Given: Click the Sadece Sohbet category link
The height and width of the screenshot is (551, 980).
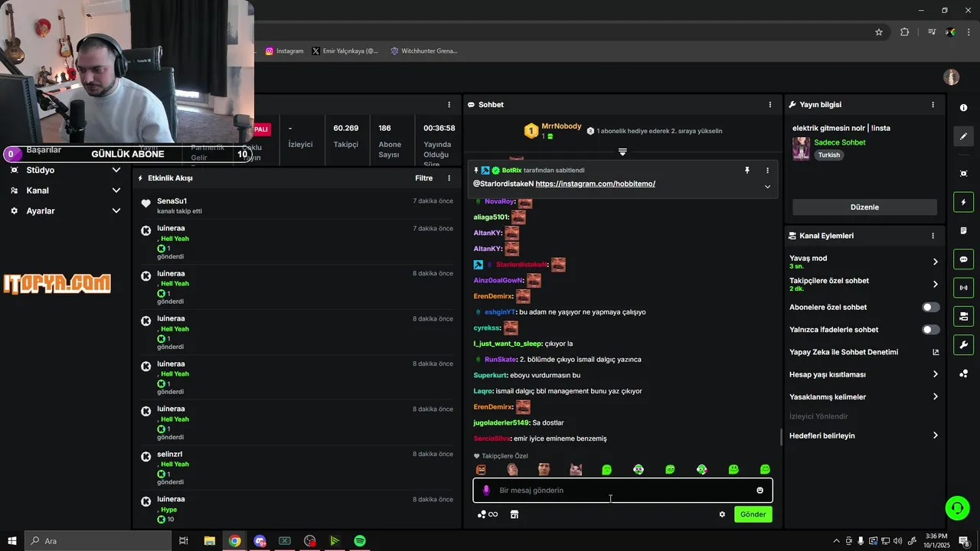Looking at the screenshot, I should pyautogui.click(x=840, y=142).
